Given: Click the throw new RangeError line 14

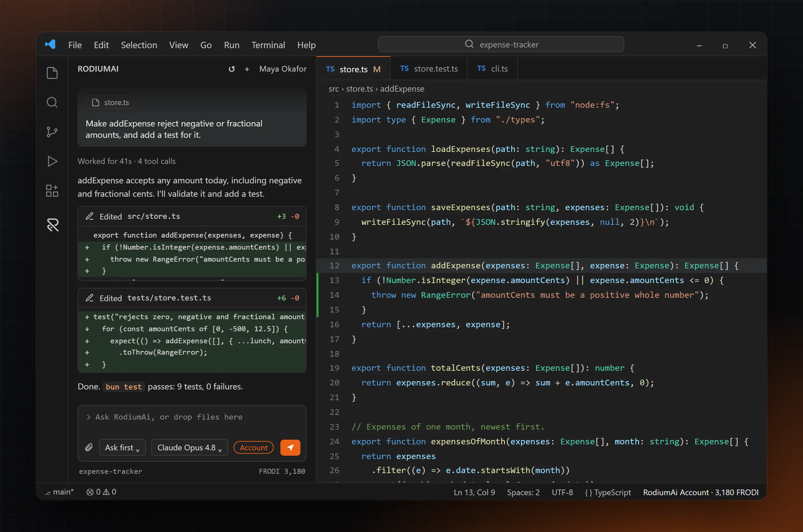Looking at the screenshot, I should click(540, 295).
